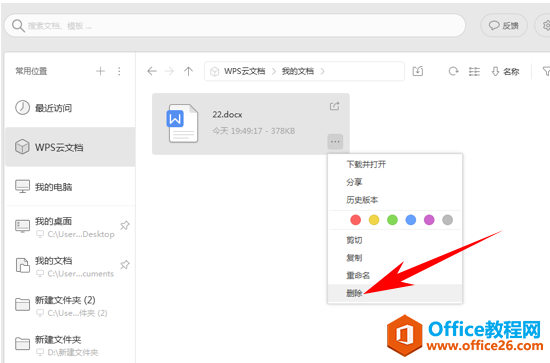Image resolution: width=550 pixels, height=363 pixels.
Task: Go up one folder level
Action: (x=188, y=71)
